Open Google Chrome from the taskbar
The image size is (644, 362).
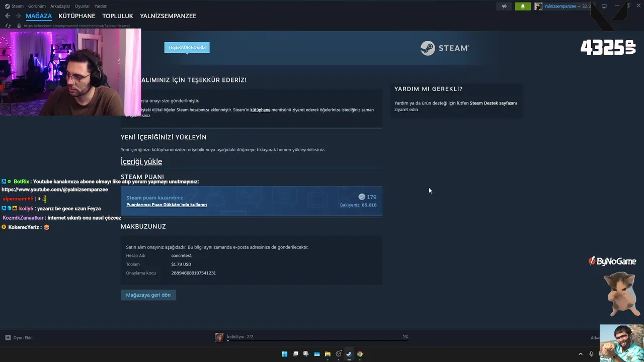(x=360, y=354)
